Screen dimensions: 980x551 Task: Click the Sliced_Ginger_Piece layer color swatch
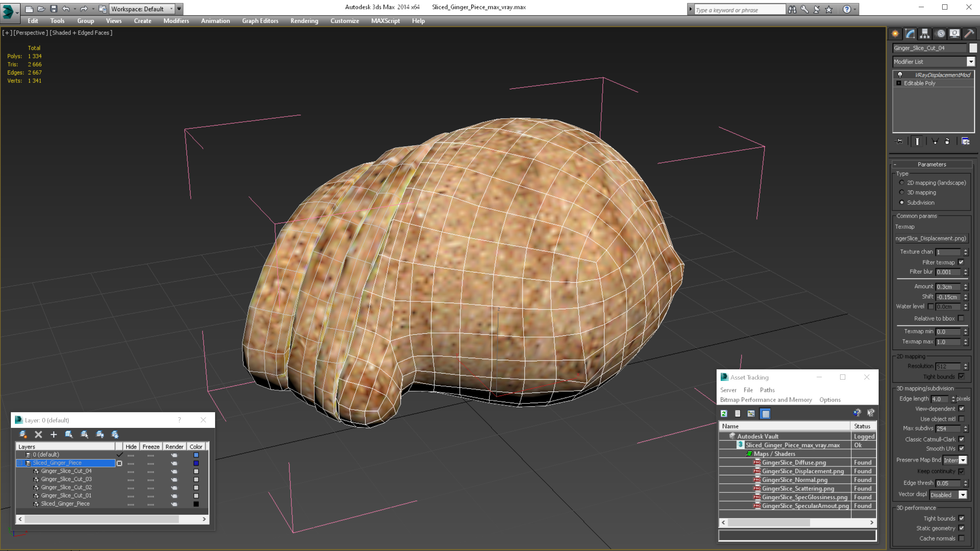196,463
